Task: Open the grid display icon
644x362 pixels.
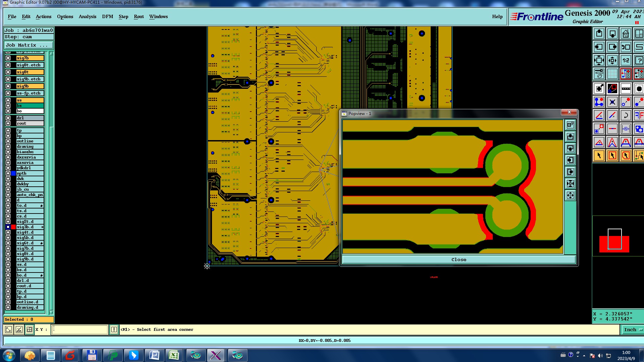Action: click(x=612, y=74)
